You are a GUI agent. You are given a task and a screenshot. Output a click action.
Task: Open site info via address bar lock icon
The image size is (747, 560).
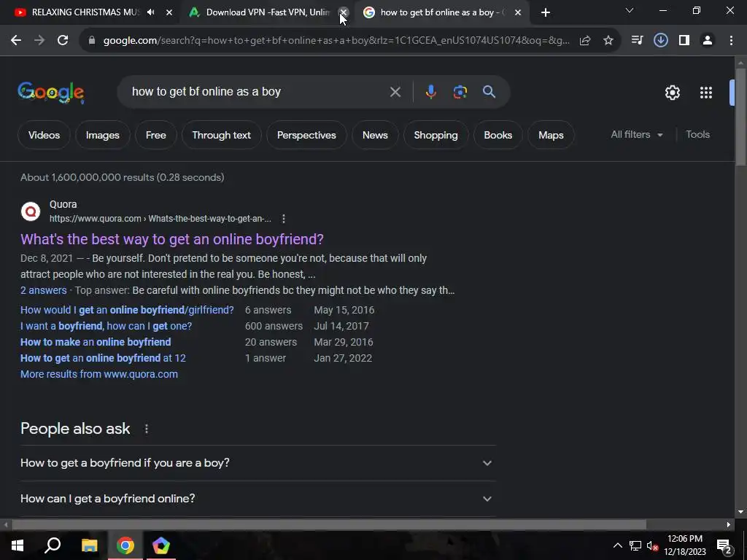click(93, 41)
